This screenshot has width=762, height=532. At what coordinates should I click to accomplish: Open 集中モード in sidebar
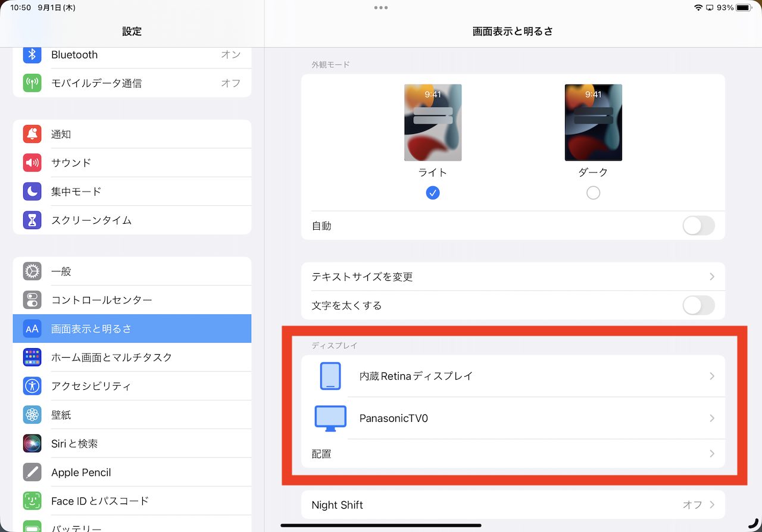[x=132, y=192]
